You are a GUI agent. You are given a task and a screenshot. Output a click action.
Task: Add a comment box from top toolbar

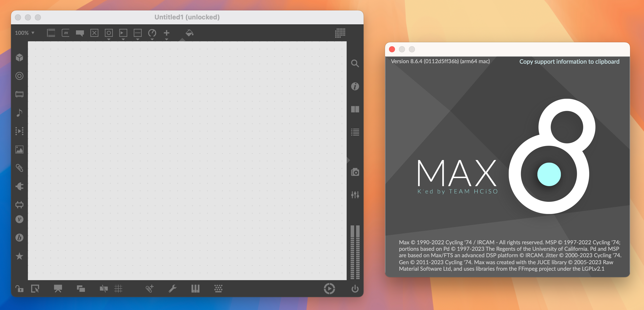pyautogui.click(x=80, y=33)
